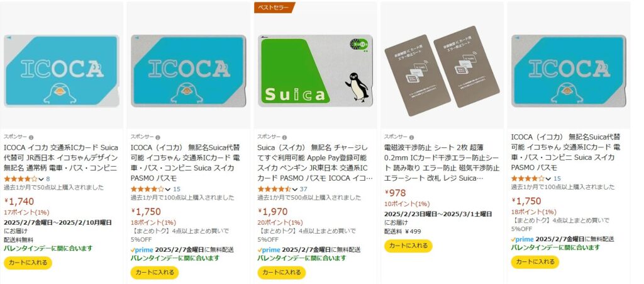
Task: Expand rating chevron on last ICOCA listing
Action: pos(548,179)
